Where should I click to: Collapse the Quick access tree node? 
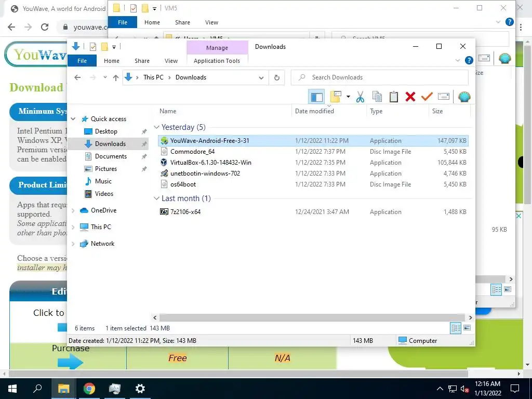pos(73,119)
